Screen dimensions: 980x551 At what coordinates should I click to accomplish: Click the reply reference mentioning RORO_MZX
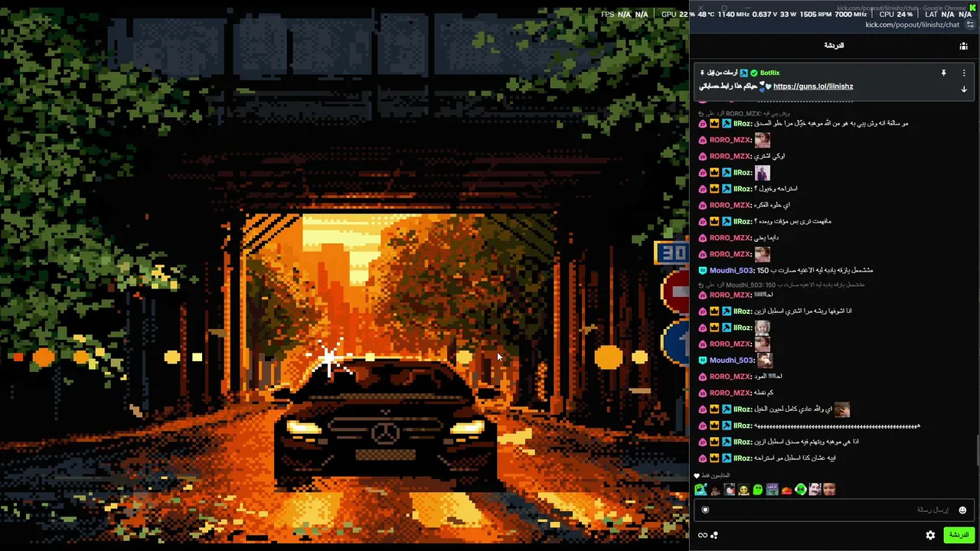[744, 113]
